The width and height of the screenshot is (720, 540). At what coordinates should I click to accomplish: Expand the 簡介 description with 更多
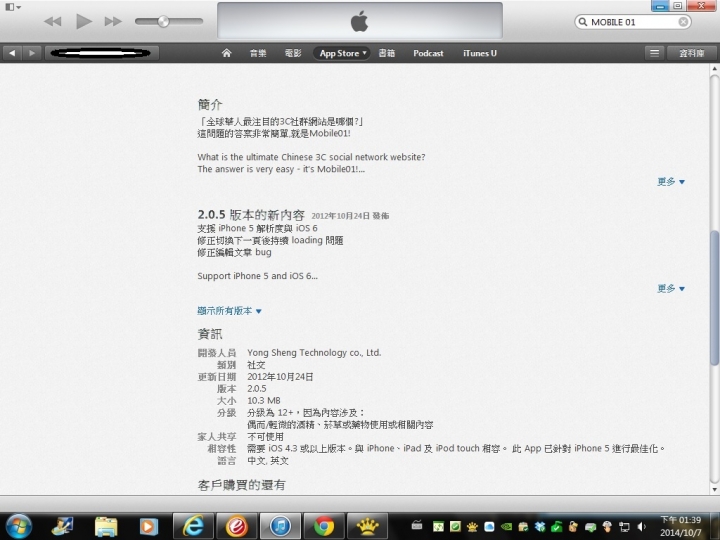pyautogui.click(x=671, y=182)
